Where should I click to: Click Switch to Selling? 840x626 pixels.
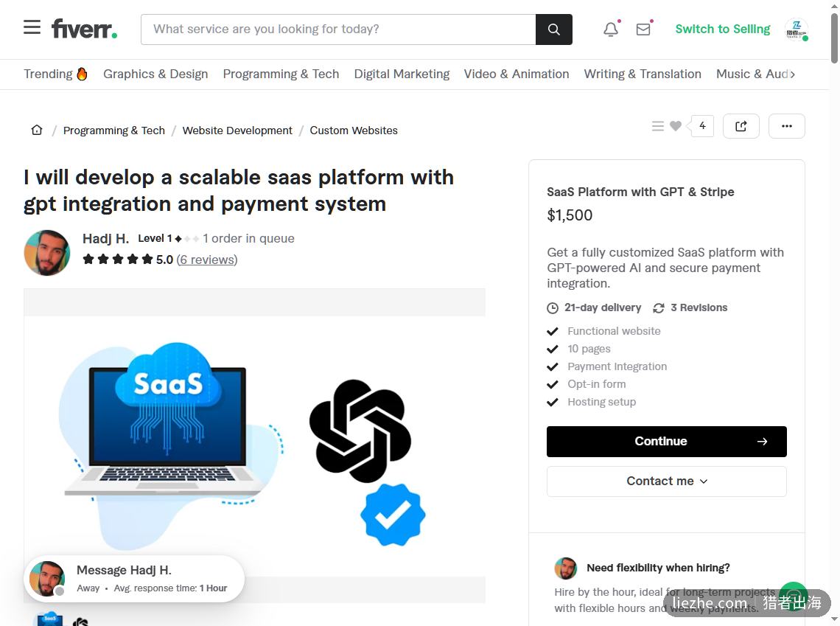coord(722,29)
